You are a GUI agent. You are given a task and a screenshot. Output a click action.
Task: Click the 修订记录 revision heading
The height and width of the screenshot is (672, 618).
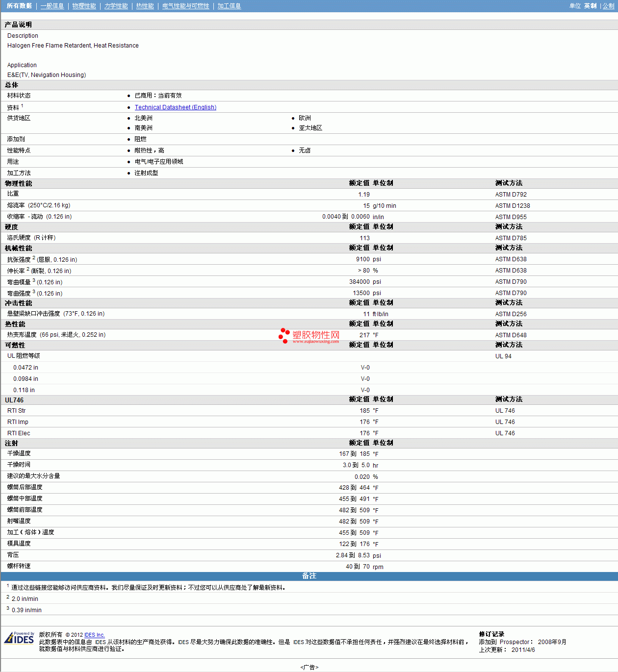491,634
